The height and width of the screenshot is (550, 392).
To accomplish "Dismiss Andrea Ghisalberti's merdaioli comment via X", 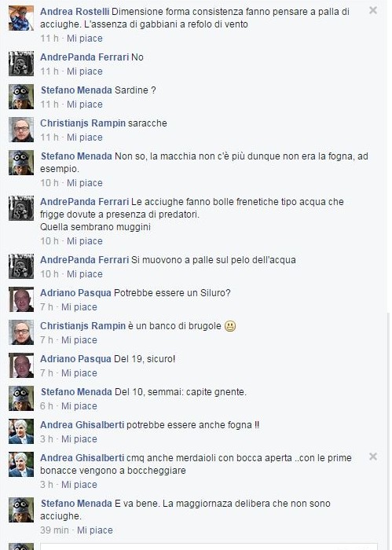I will point(373,456).
